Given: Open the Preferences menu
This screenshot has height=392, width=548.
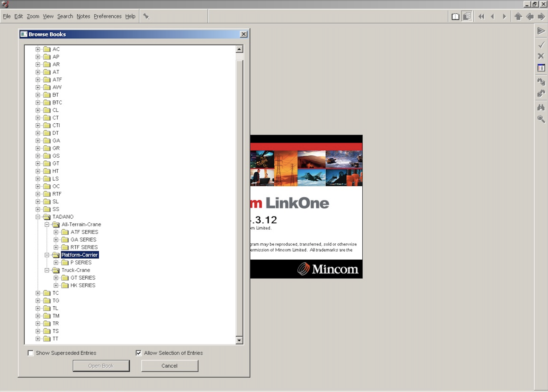Looking at the screenshot, I should (x=108, y=16).
